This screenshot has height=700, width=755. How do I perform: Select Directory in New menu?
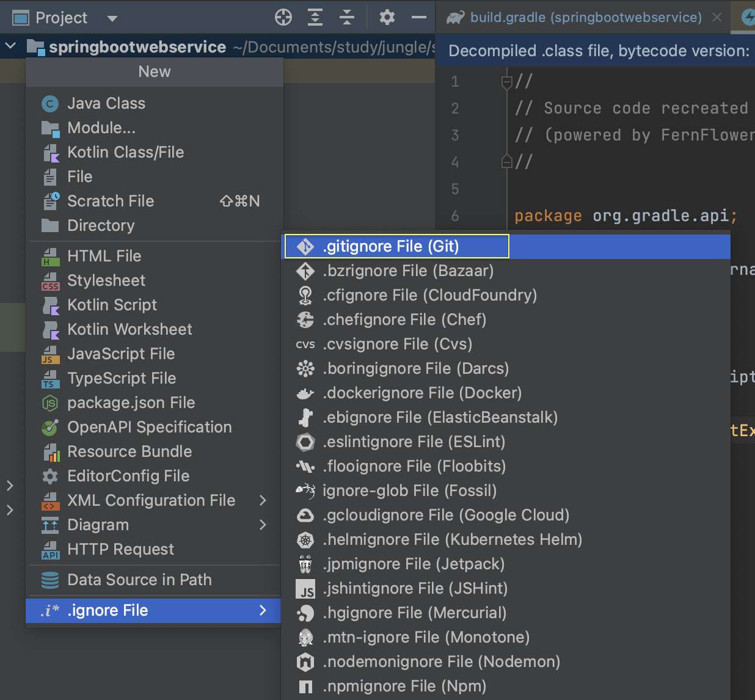(154, 225)
